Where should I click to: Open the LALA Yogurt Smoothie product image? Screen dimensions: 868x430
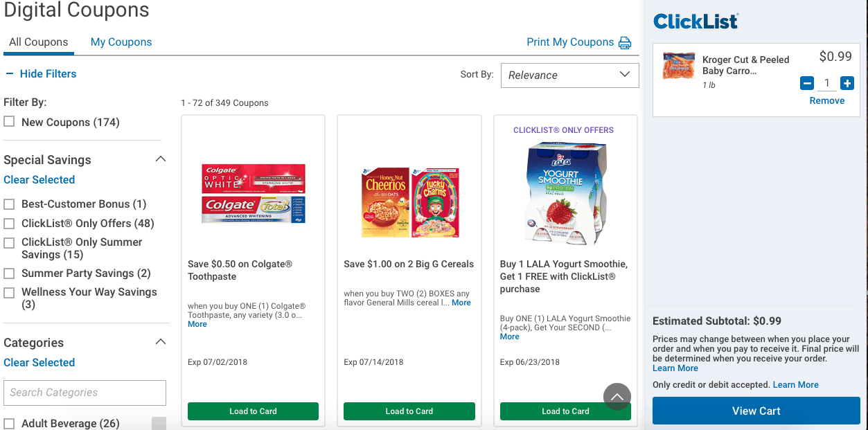click(566, 194)
